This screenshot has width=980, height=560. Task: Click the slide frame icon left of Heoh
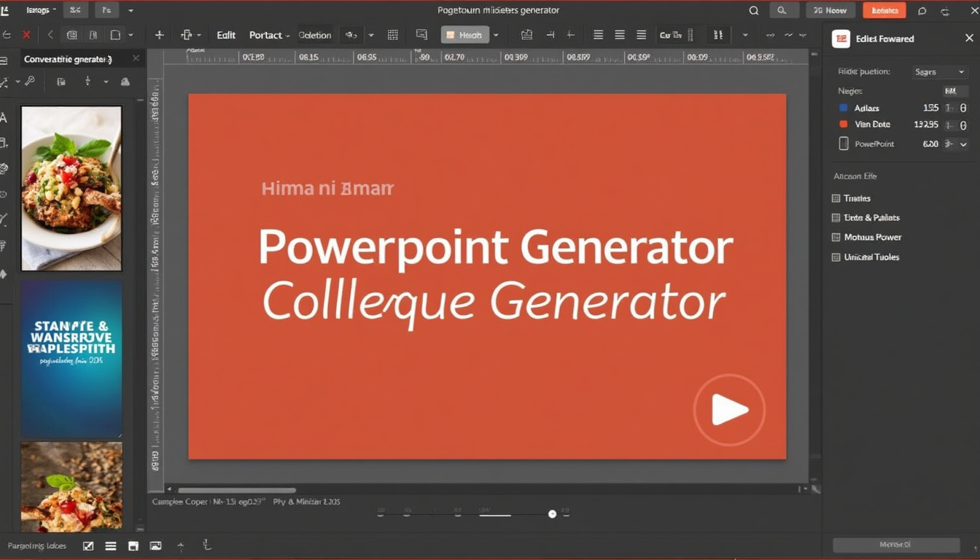click(x=421, y=35)
